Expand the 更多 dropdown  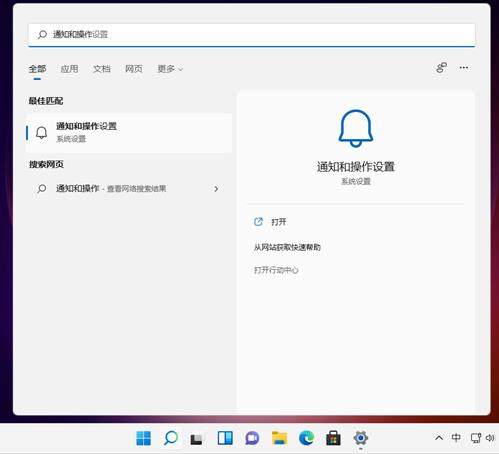pyautogui.click(x=170, y=69)
